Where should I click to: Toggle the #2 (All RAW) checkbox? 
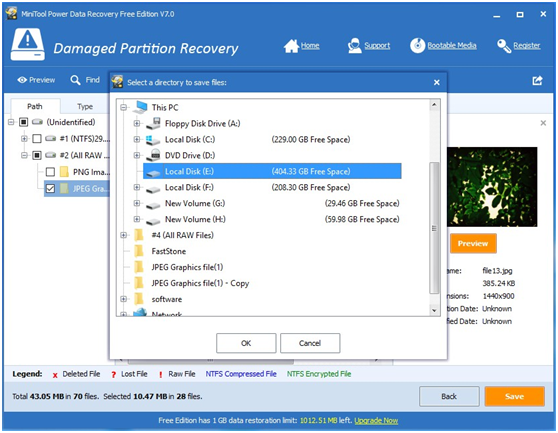pyautogui.click(x=37, y=155)
